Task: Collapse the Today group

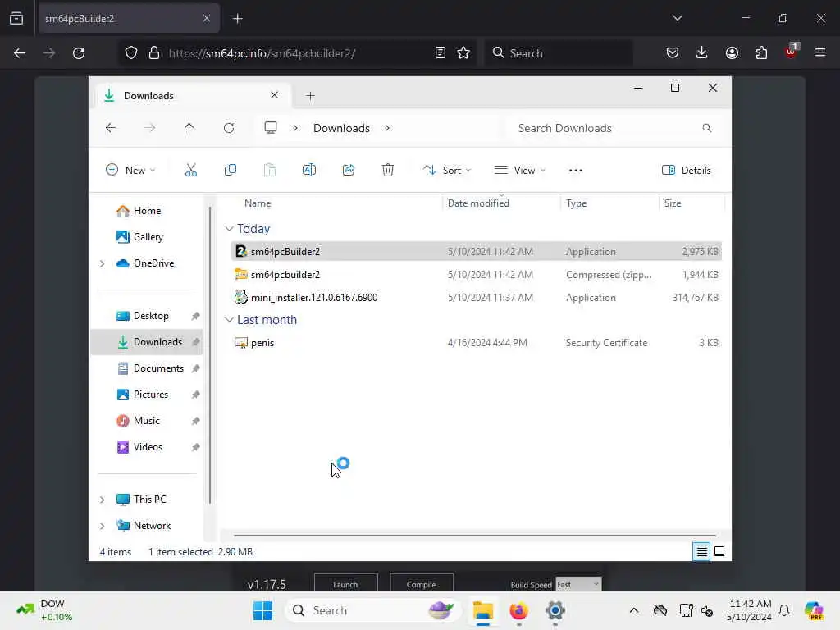Action: (229, 229)
